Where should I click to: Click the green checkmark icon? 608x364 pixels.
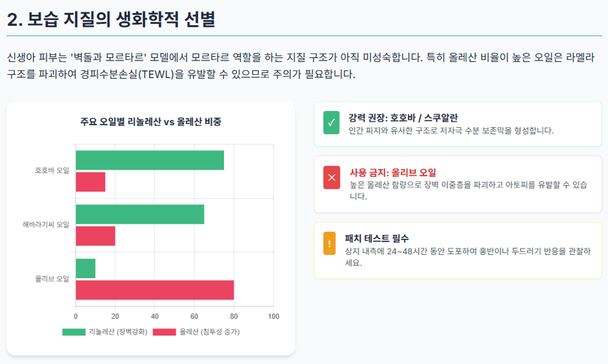point(331,123)
